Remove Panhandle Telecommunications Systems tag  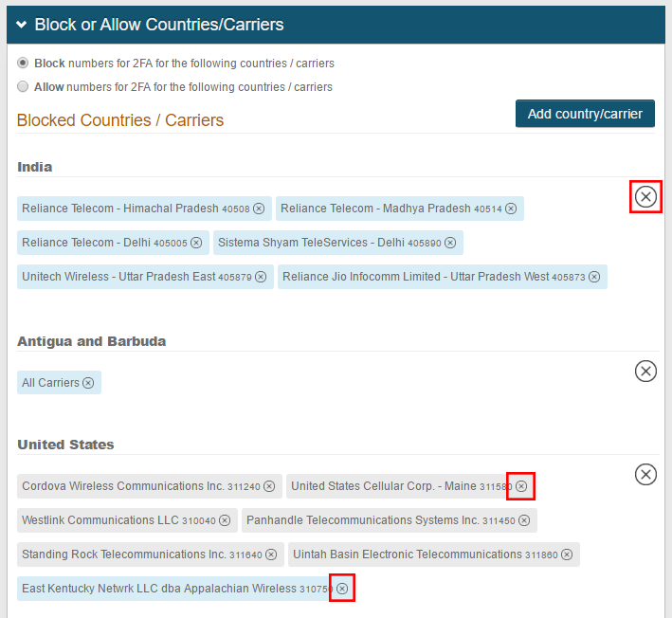pyautogui.click(x=524, y=520)
